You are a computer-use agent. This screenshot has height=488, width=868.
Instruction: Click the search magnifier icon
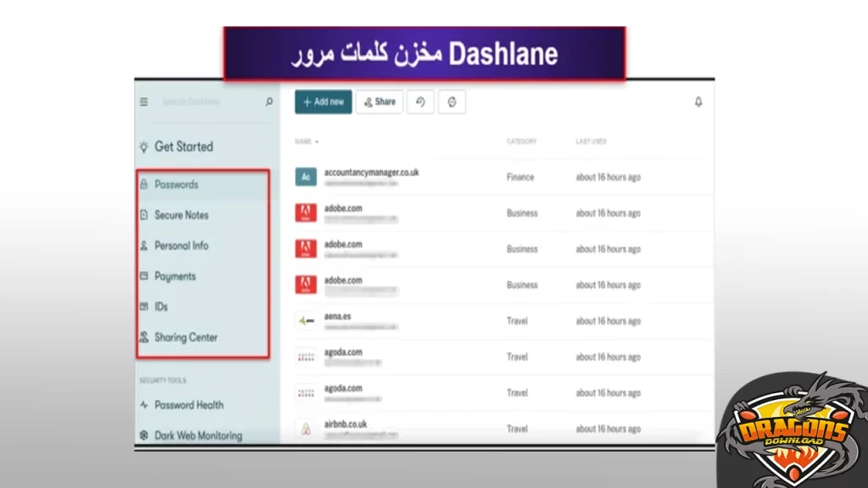tap(268, 101)
